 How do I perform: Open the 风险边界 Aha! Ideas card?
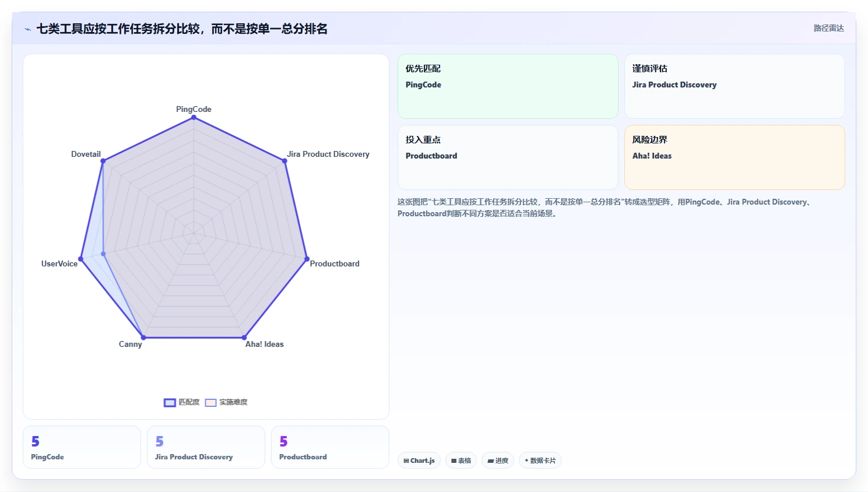tap(735, 157)
